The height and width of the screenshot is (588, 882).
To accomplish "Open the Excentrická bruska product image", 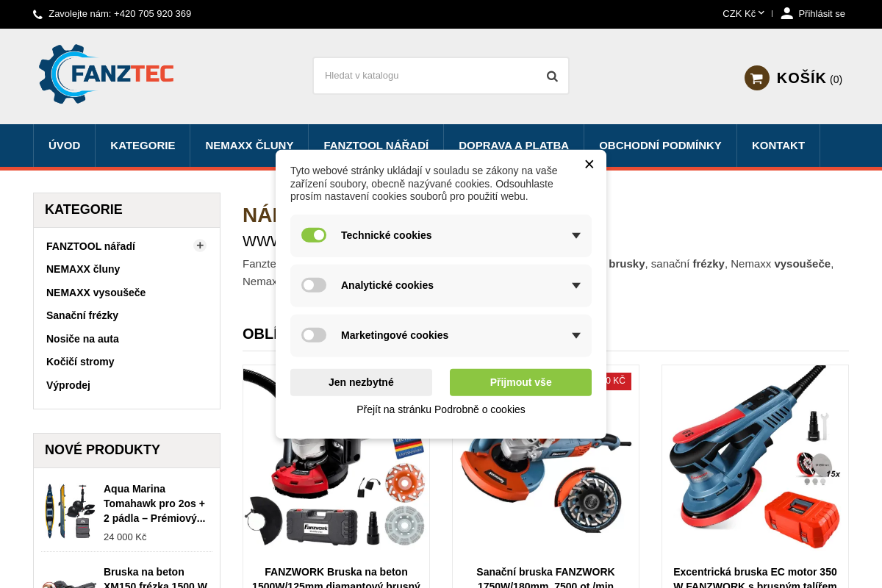I will pos(755,457).
